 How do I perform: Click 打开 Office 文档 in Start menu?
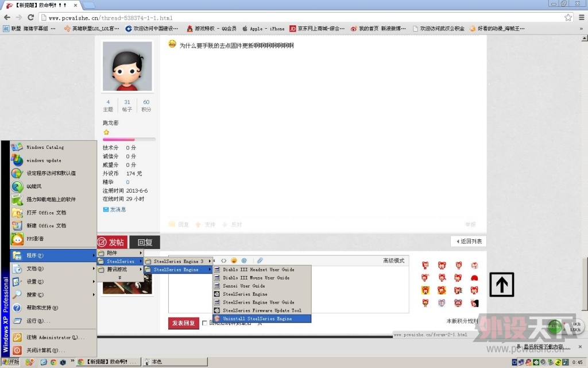53,213
